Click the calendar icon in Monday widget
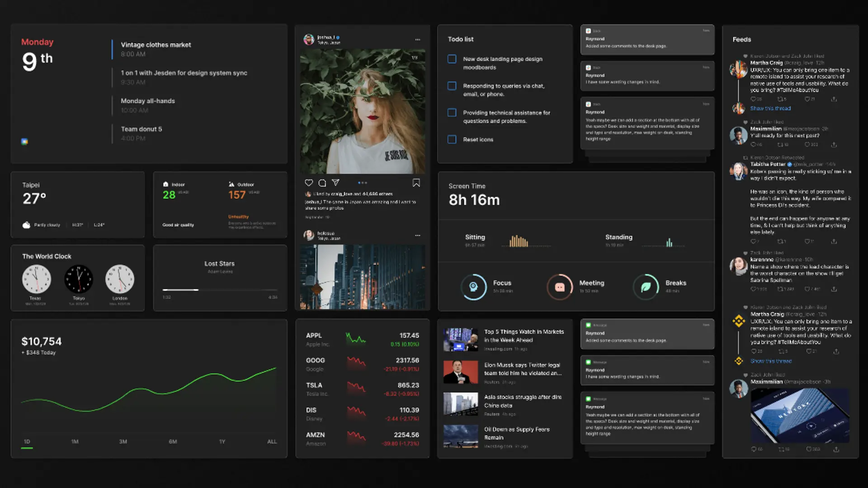The image size is (868, 488). [x=24, y=141]
